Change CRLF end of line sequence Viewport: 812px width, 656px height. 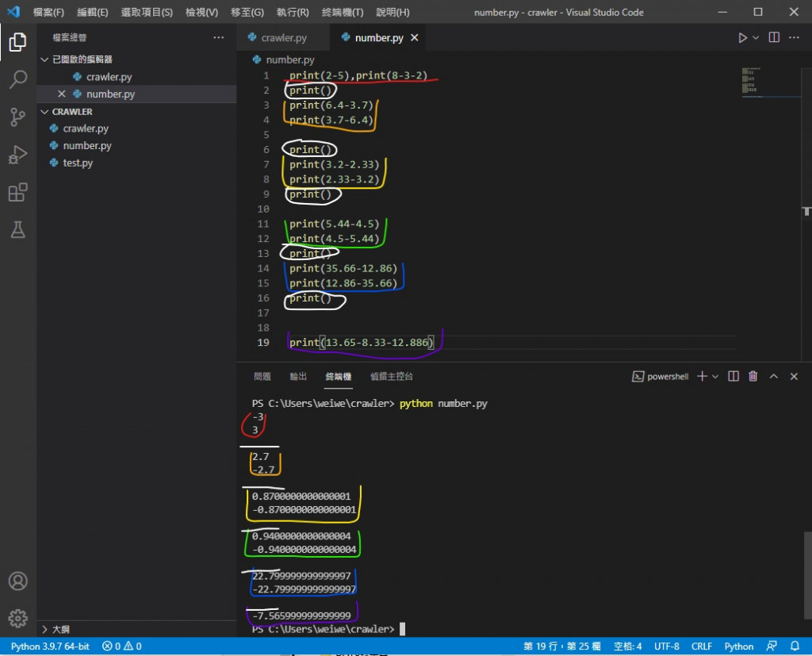[x=701, y=646]
